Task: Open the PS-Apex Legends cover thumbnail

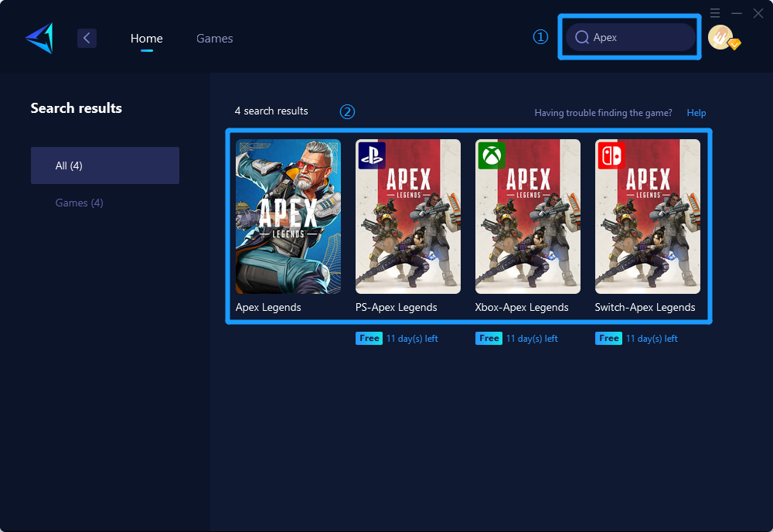Action: [x=408, y=217]
